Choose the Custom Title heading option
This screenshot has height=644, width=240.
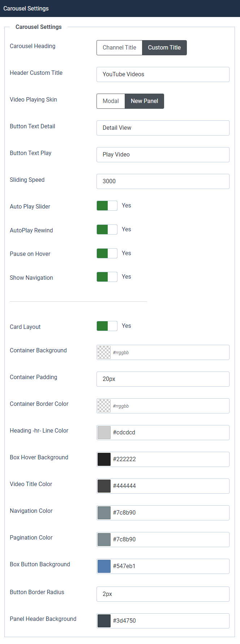164,48
